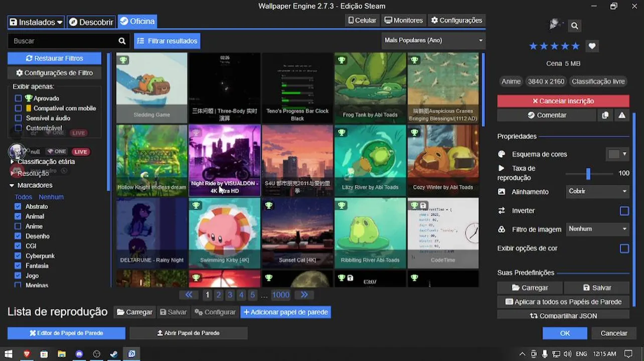Click Filtrar resultados button
Viewport: 644px width, 361px height.
[167, 41]
